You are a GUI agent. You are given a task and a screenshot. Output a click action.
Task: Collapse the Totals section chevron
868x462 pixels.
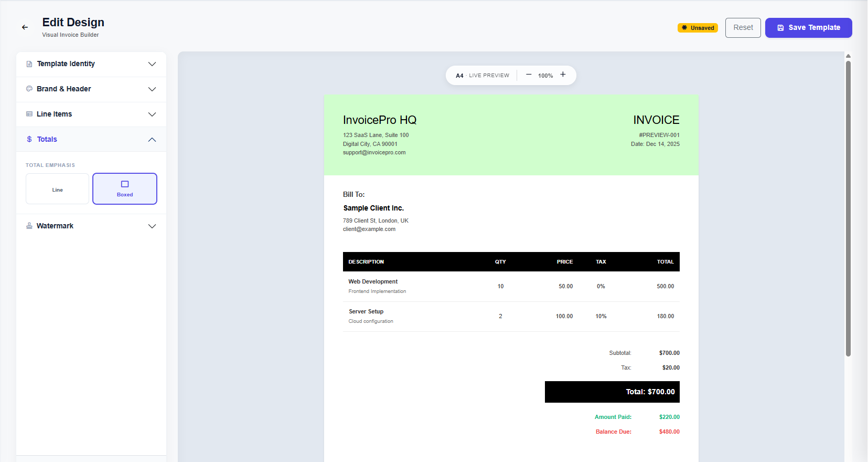coord(152,140)
